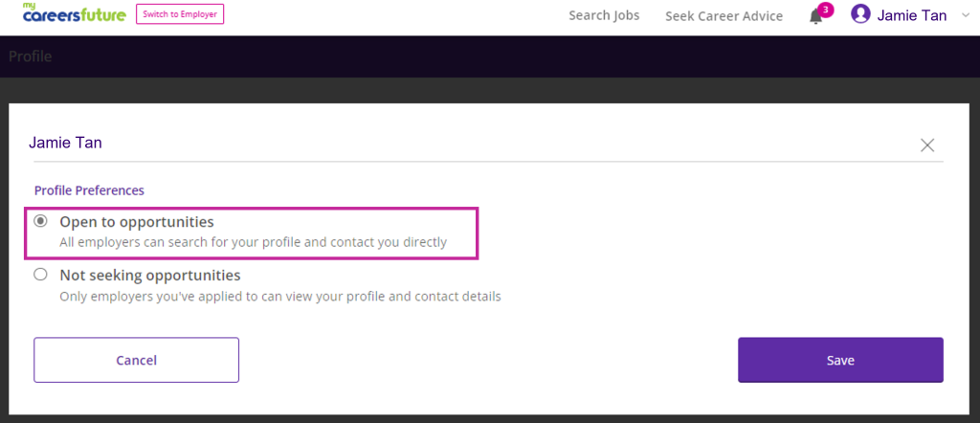Open the notifications bell
980x423 pixels.
pyautogui.click(x=815, y=16)
